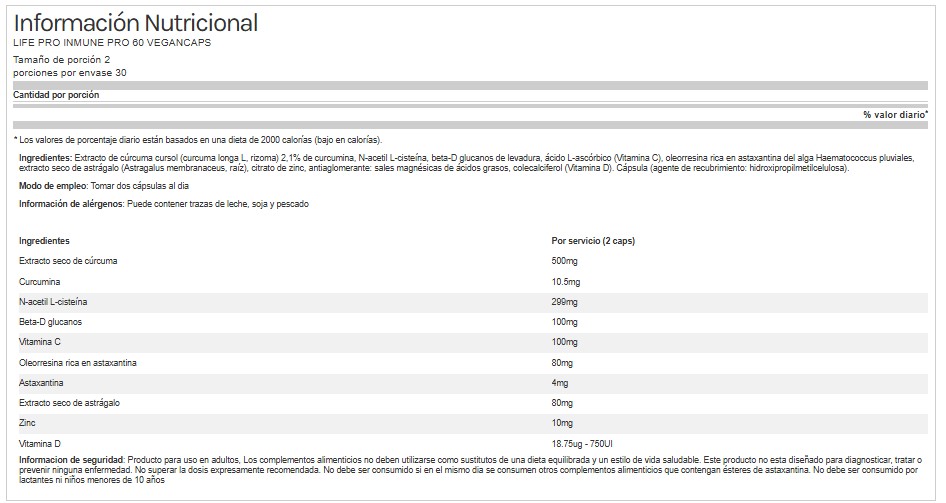Select the Cantidad por porción label

coord(56,95)
